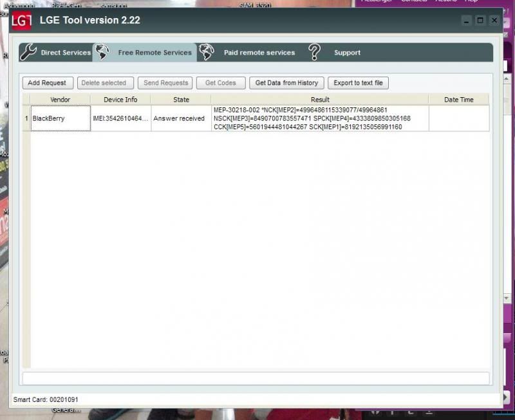Click the Smart Card: 00201091 status text
Screen dimensions: 515x420
click(46, 399)
